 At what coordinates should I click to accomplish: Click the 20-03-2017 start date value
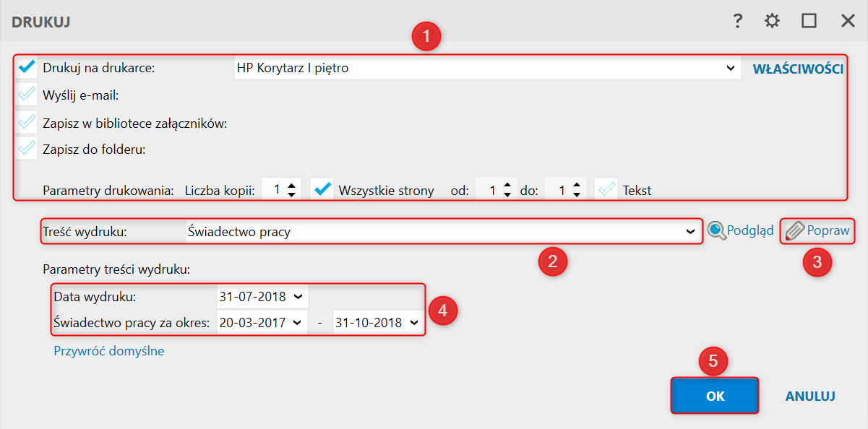click(x=252, y=323)
